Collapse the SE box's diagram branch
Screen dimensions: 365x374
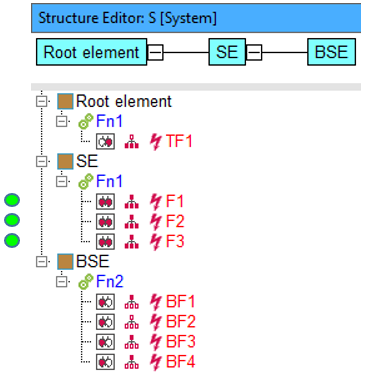pyautogui.click(x=254, y=52)
